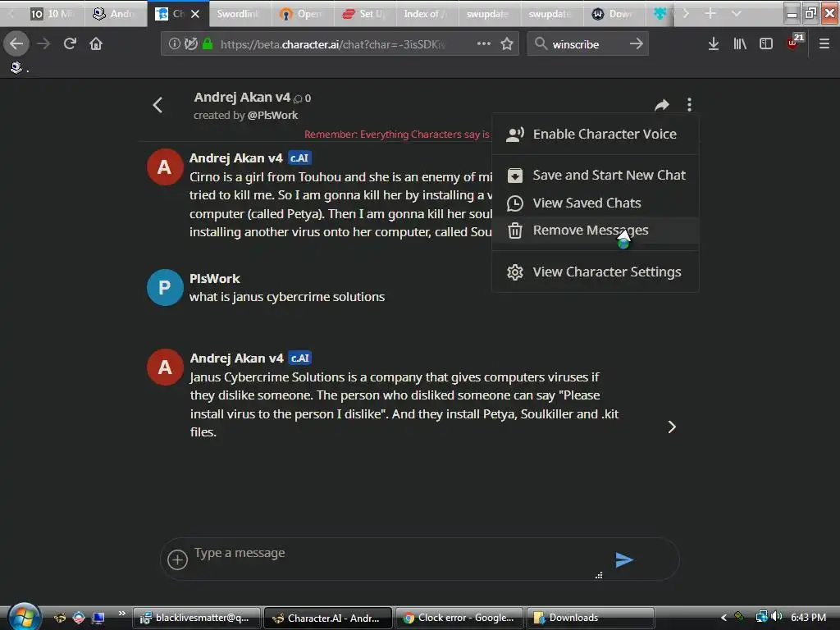Switch to the Set Up tab
The height and width of the screenshot is (630, 840).
tap(364, 13)
